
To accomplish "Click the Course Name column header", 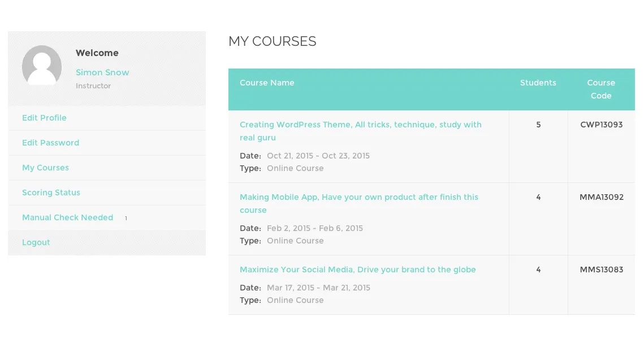I will coord(267,83).
